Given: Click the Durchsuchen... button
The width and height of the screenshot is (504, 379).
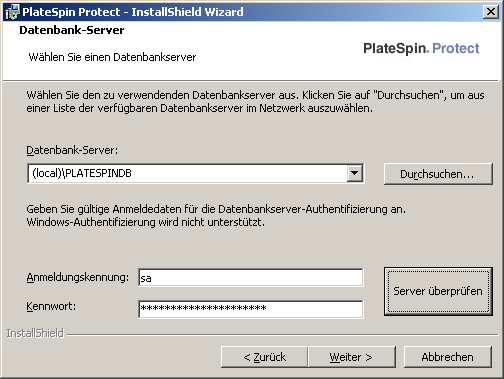Looking at the screenshot, I should pos(438,174).
